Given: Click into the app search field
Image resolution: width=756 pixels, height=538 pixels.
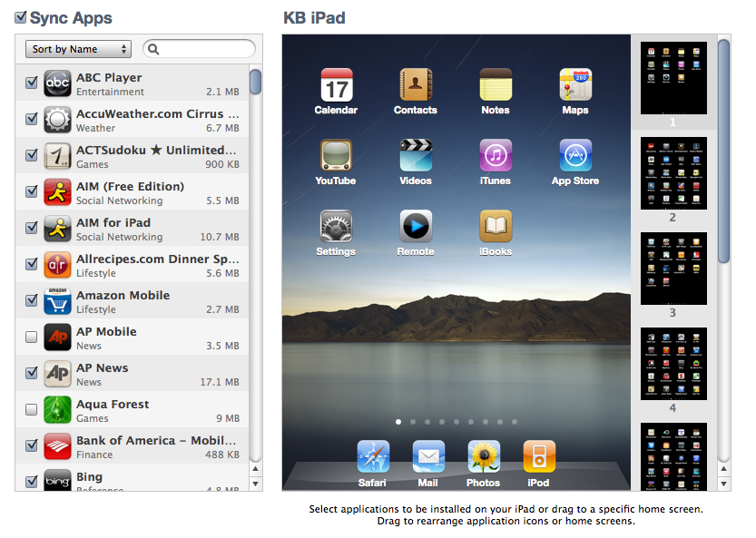Looking at the screenshot, I should coord(199,49).
